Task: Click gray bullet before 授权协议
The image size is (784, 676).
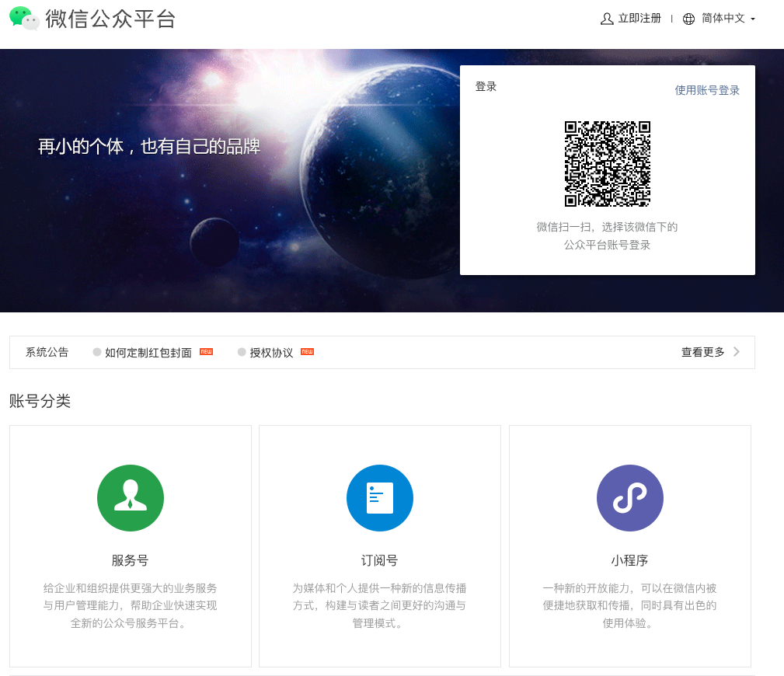Action: tap(242, 352)
